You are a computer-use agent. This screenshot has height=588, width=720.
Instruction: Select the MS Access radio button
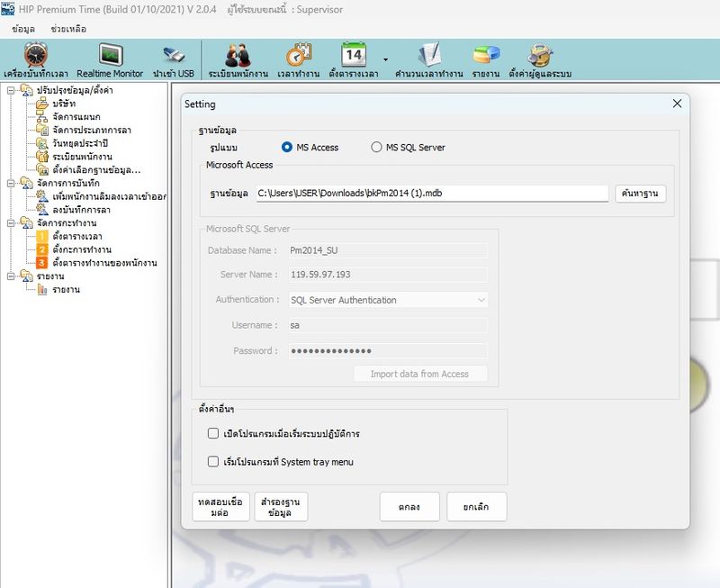click(x=288, y=148)
